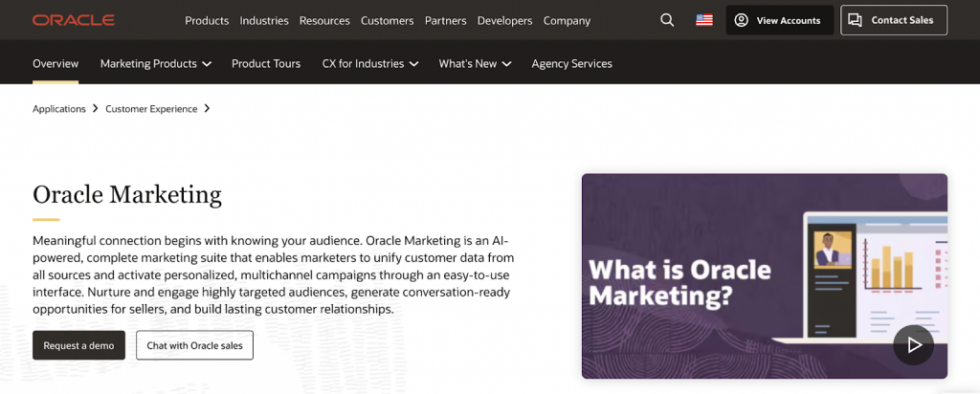Image resolution: width=980 pixels, height=394 pixels.
Task: Expand the Marketing Products dropdown
Action: pyautogui.click(x=155, y=63)
